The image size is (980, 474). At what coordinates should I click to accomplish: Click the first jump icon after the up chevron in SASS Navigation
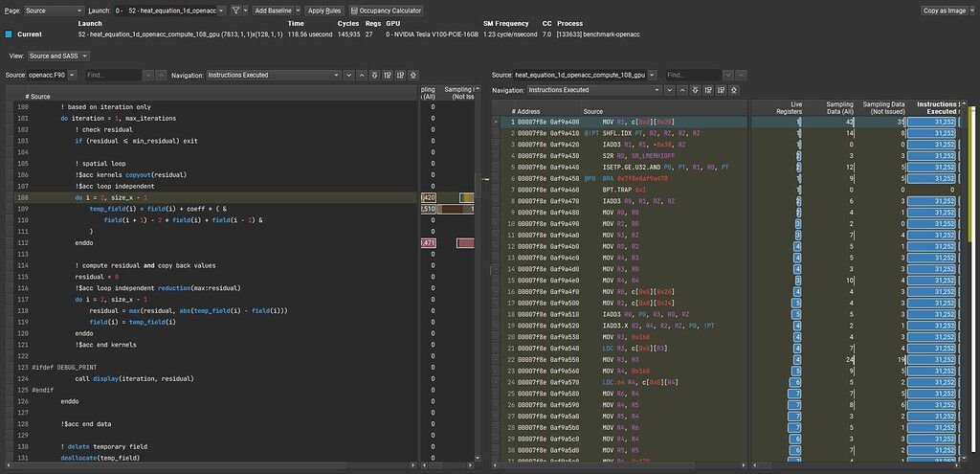695,91
